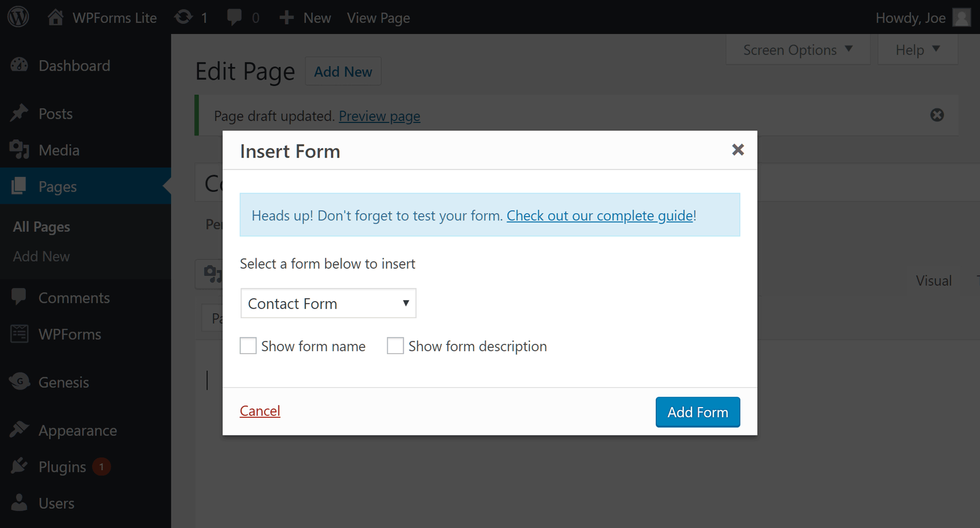Click the Plugins update count badge
This screenshot has height=528, width=980.
(x=101, y=467)
